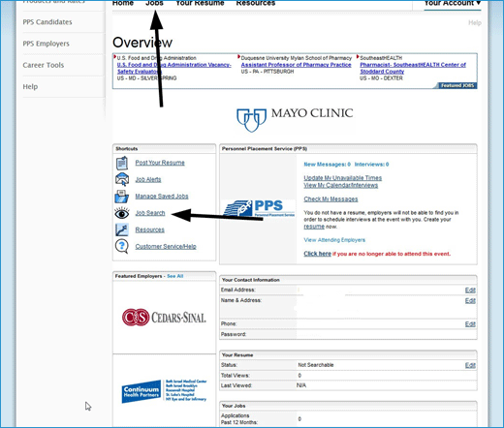Viewport: 504px width, 428px height.
Task: Open the Resources tab in top navigation
Action: click(256, 3)
